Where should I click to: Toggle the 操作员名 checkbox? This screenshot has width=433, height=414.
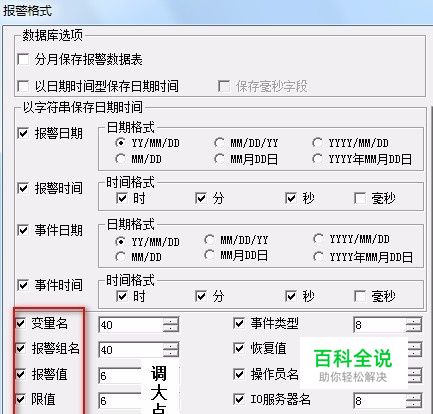tap(239, 374)
